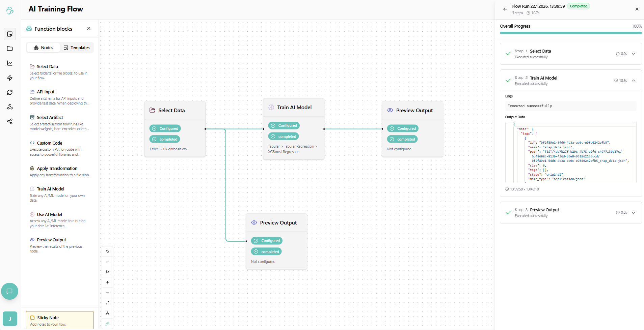Select the Nodes tab
Screen dimensions: 644x330
(44, 48)
